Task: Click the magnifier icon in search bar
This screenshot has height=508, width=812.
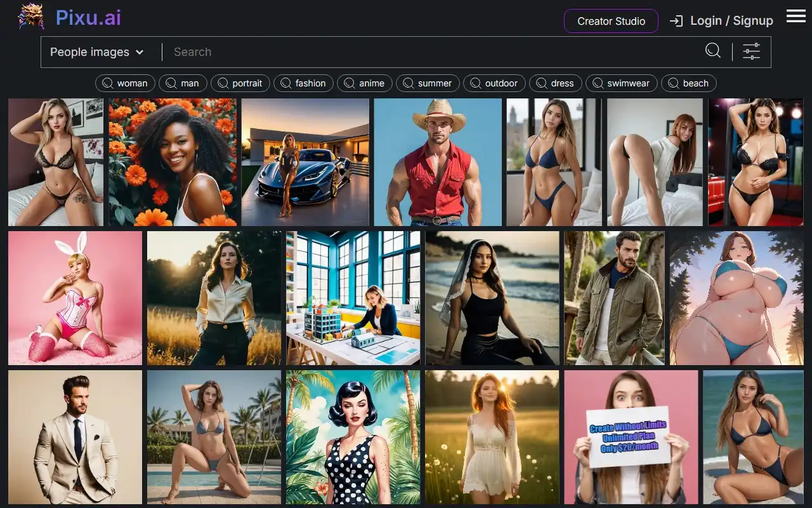Action: (x=713, y=51)
